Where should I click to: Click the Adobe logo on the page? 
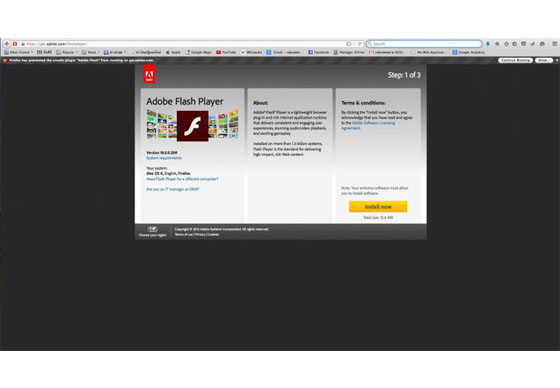pos(149,74)
